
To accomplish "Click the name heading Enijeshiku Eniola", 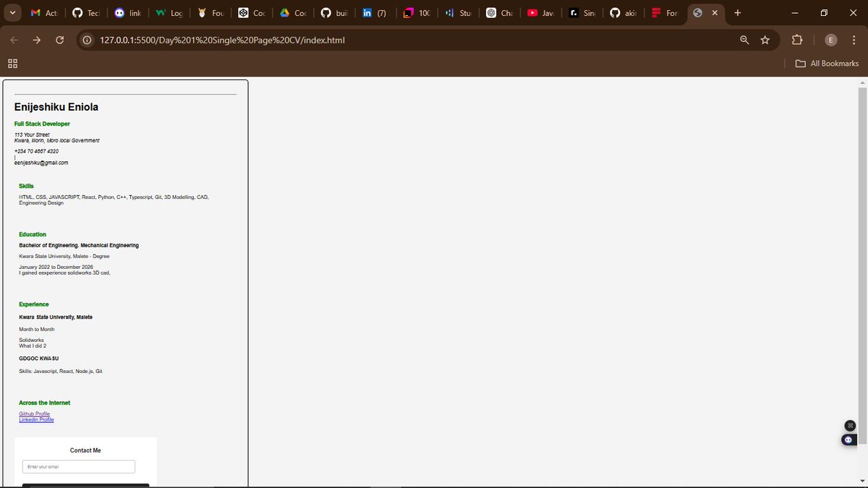I will 56,107.
